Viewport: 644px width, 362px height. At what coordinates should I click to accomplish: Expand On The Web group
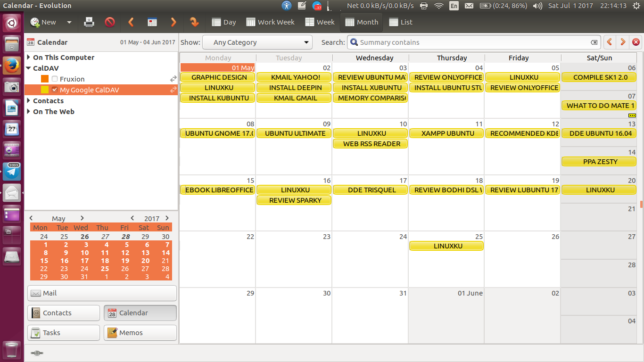(x=29, y=112)
